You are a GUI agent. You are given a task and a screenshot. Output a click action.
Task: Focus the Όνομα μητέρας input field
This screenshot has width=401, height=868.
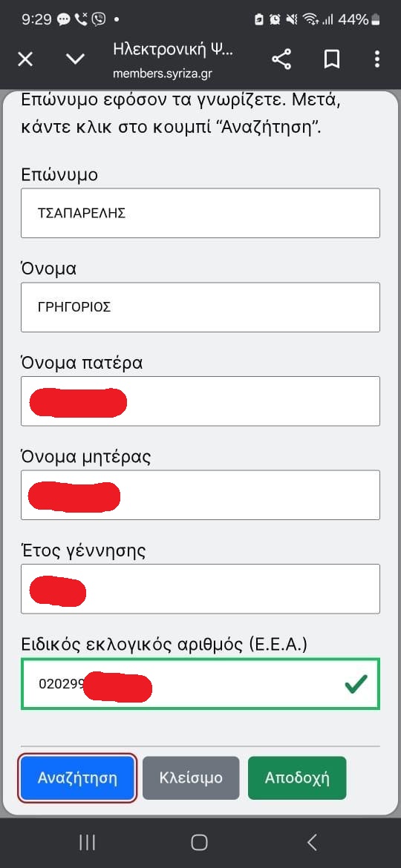tap(200, 495)
